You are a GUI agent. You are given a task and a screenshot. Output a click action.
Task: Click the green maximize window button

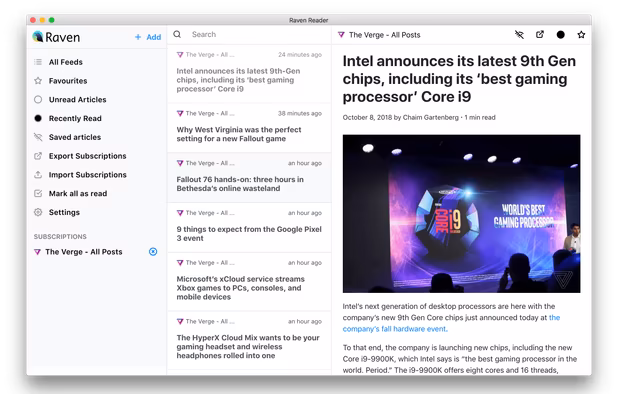tap(52, 20)
